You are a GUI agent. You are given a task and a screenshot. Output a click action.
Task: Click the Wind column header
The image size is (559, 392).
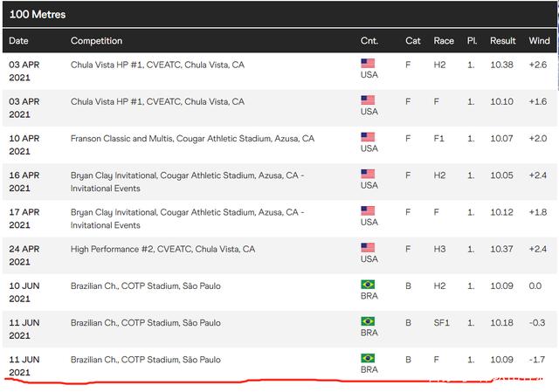539,41
